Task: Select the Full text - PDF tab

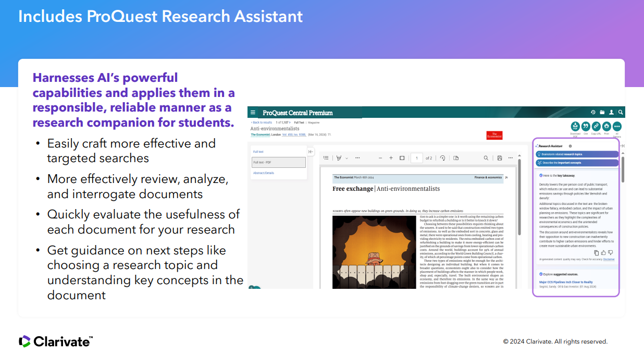Action: [x=279, y=162]
